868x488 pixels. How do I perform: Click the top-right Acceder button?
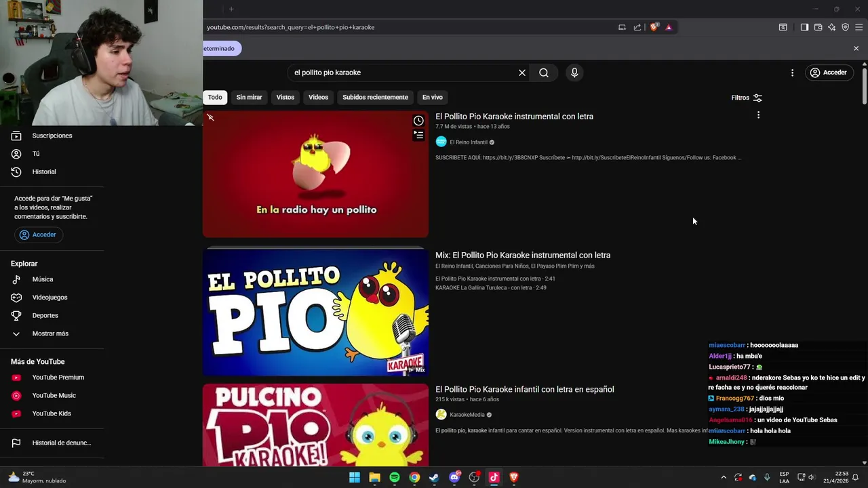(829, 73)
